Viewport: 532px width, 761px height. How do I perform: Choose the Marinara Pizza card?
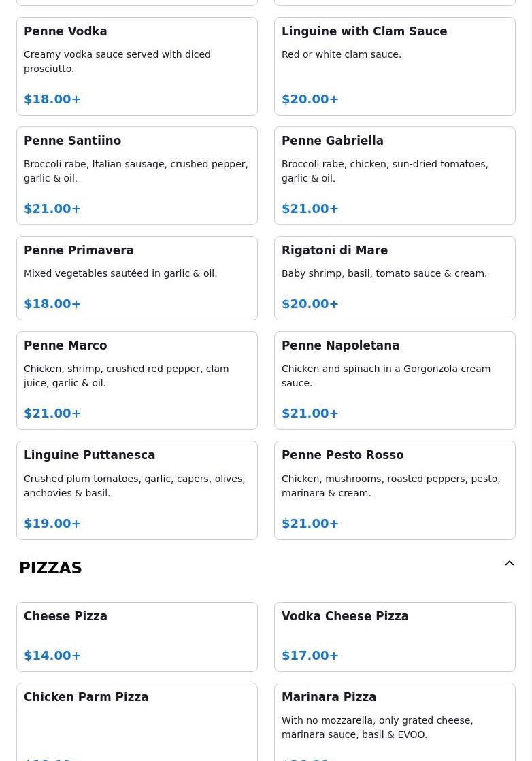pyautogui.click(x=395, y=721)
